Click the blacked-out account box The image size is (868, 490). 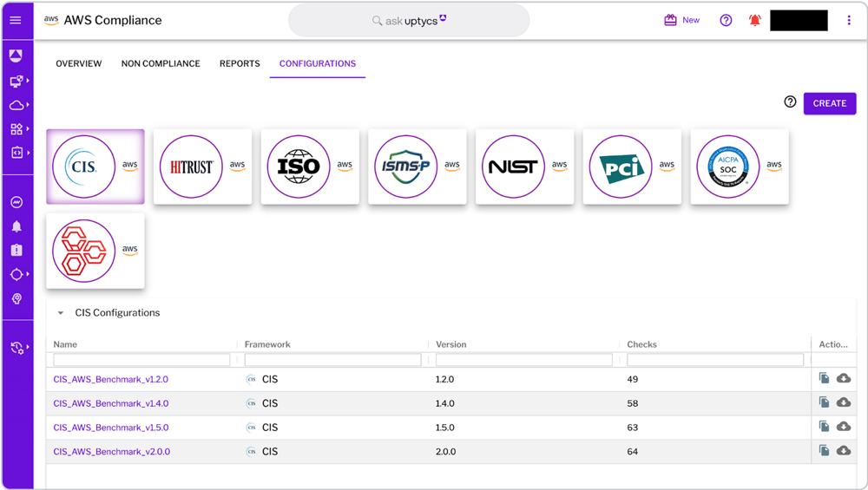click(799, 21)
